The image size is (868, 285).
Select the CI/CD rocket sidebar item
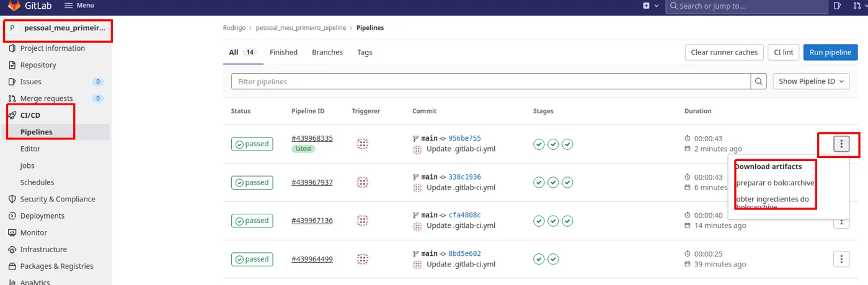pos(30,115)
